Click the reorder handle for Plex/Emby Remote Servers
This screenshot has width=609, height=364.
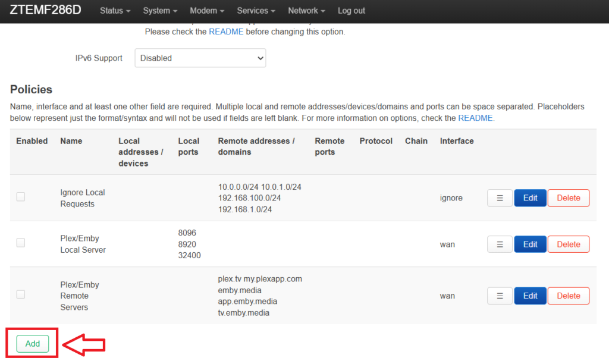500,296
